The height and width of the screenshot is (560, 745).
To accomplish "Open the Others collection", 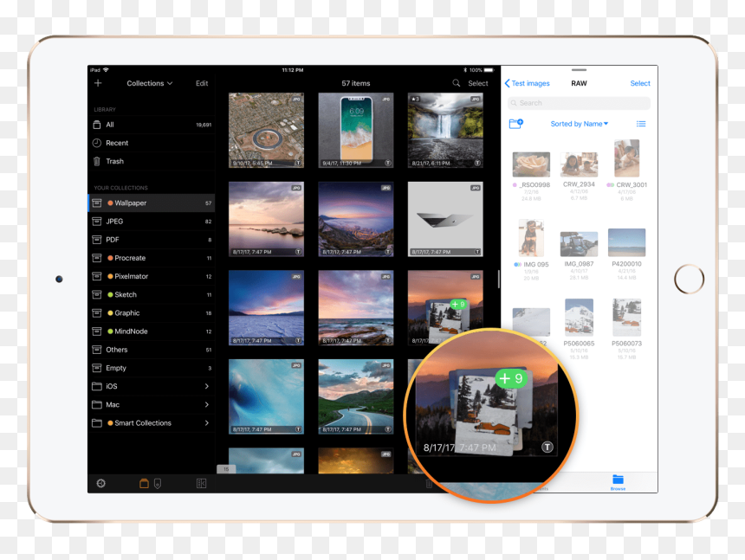I will click(x=152, y=350).
